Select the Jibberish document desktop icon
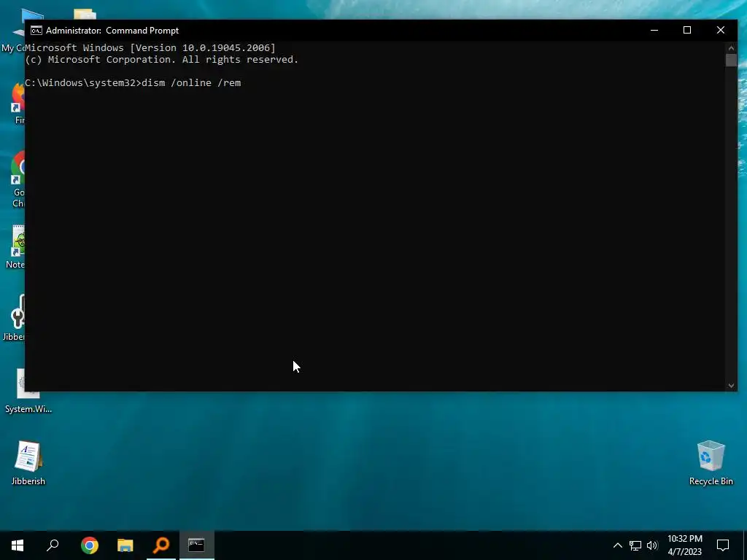 [28, 463]
